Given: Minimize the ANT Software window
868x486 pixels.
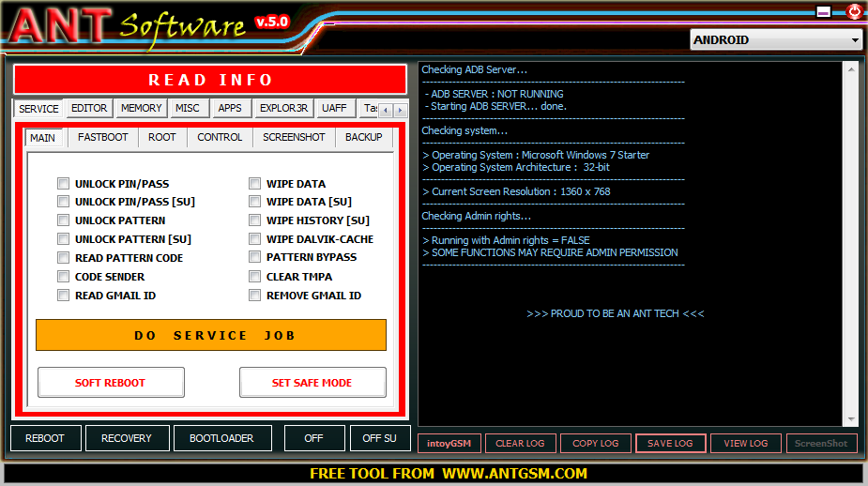Looking at the screenshot, I should point(823,11).
